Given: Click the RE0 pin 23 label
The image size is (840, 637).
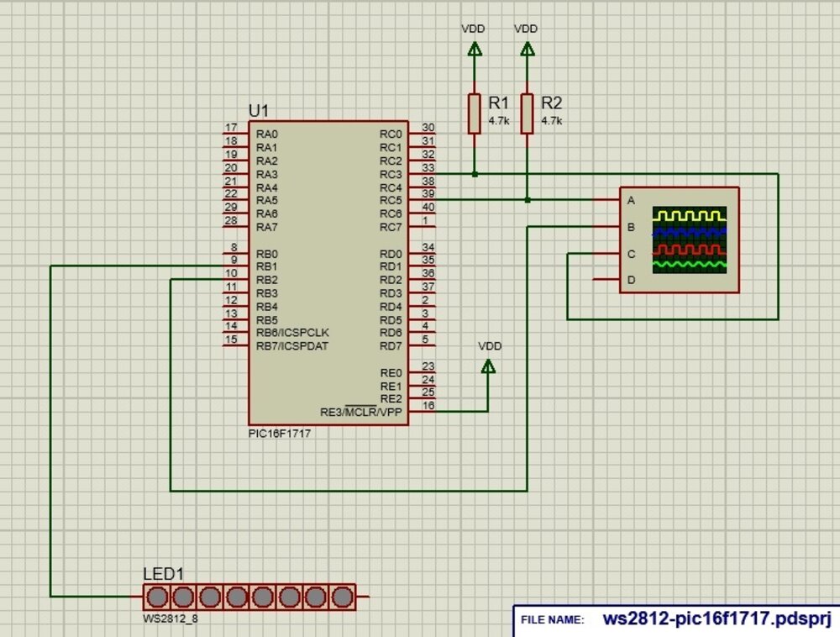Looking at the screenshot, I should click(x=391, y=373).
